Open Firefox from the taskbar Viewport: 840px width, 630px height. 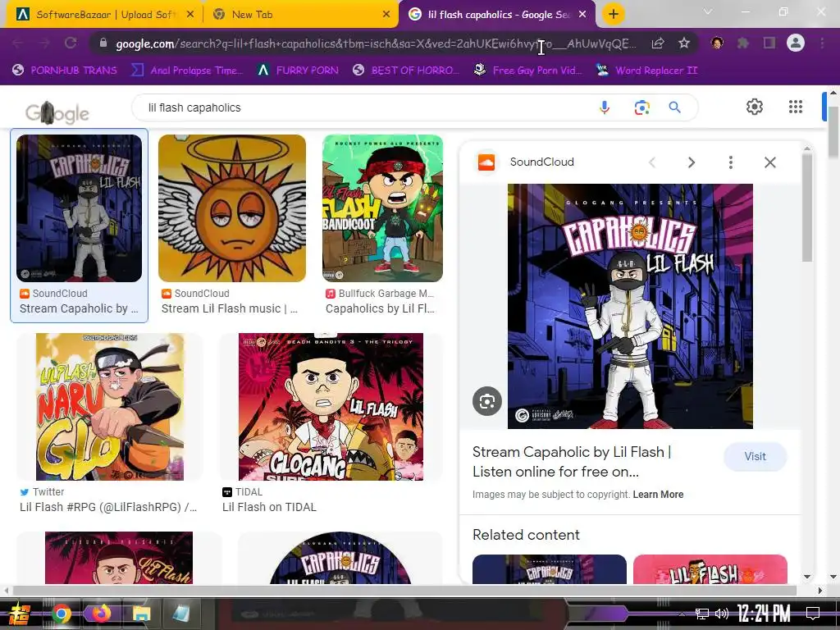[x=101, y=614]
